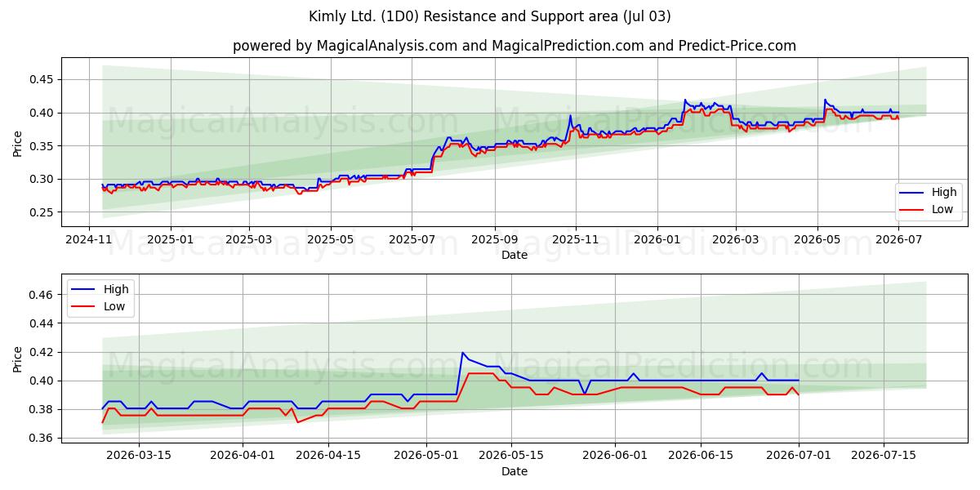Viewport: 980px width, 490px height.
Task: Click the top chart x-axis label '2026-01'
Action: click(x=658, y=240)
